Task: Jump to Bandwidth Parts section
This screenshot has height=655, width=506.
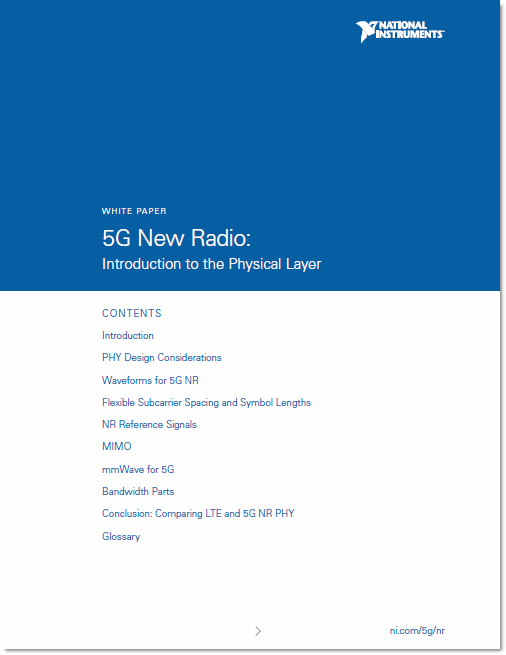Action: pyautogui.click(x=138, y=491)
